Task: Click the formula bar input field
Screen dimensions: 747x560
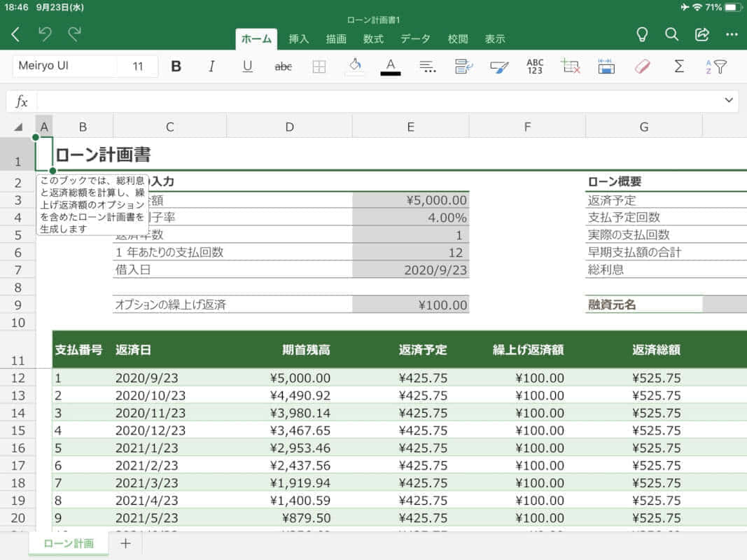Action: [x=379, y=101]
